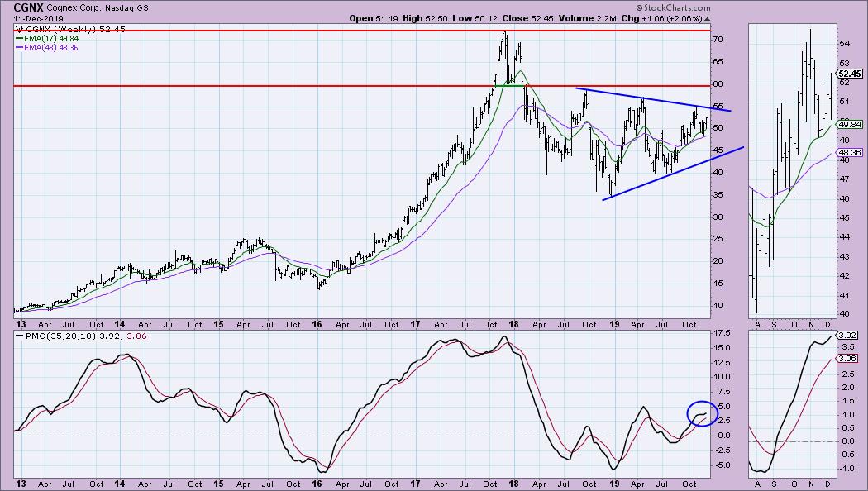Click the 70 label on main price axis
This screenshot has height=491, width=868.
click(x=718, y=40)
